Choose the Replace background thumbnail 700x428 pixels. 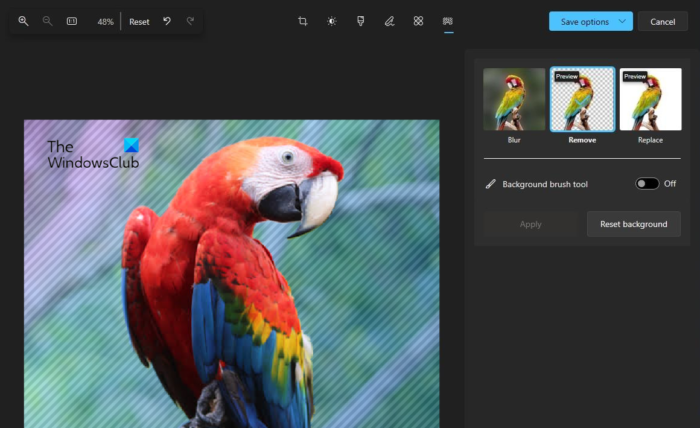coord(650,99)
